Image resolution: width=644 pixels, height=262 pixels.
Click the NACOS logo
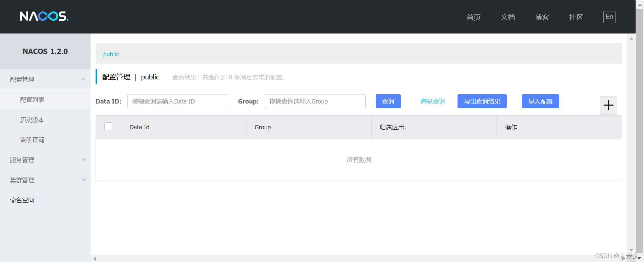44,16
